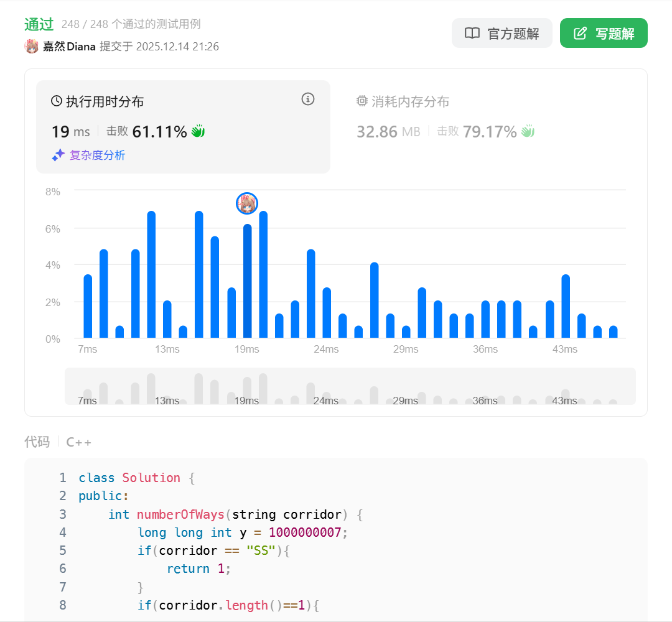Click the range slider strip below the chart
The image size is (672, 622).
pyautogui.click(x=350, y=386)
